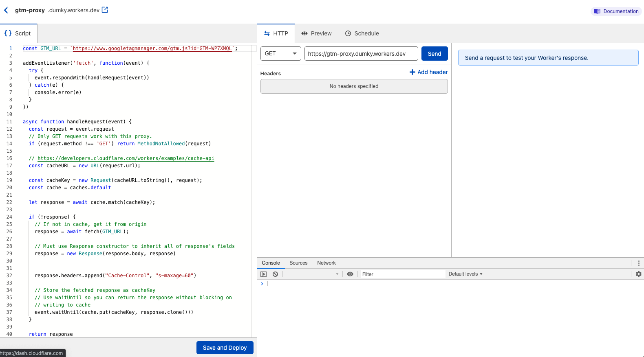Screen dimensions: 644x357
Task: Open the Sources devtools tab
Action: coord(298,263)
